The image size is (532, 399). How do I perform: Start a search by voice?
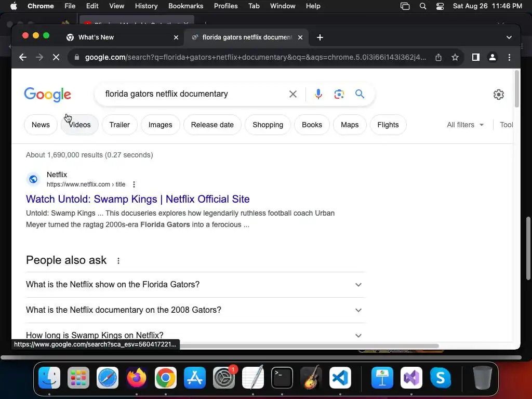(x=318, y=94)
